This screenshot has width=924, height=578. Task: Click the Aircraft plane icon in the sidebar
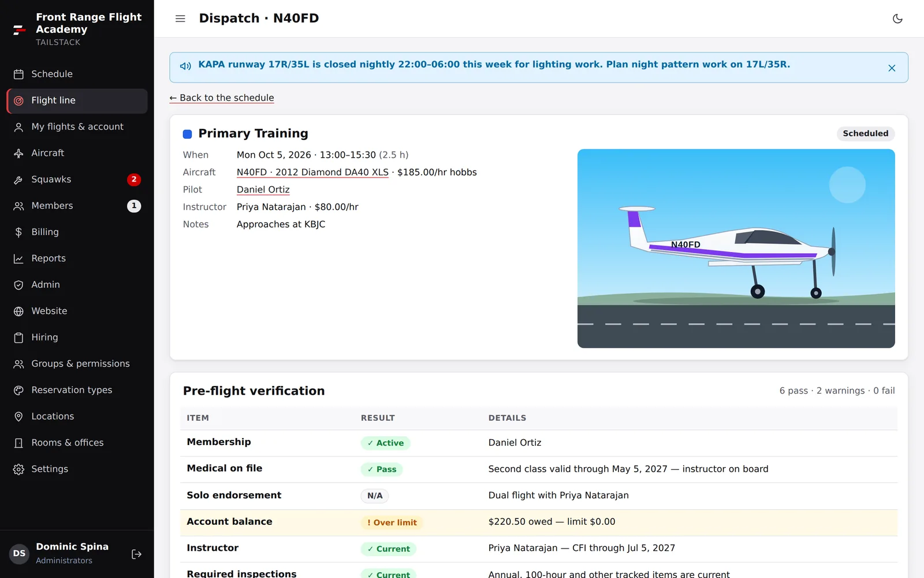18,153
